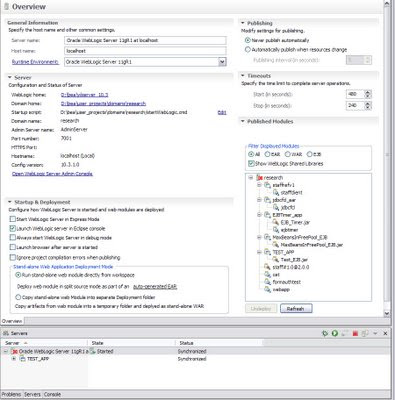
Task: Switch to the Console tab
Action: [x=52, y=394]
